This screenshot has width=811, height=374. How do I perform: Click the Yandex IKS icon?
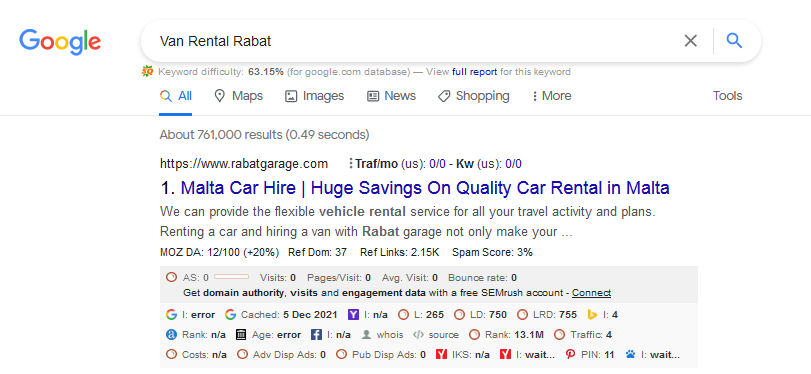(x=441, y=355)
